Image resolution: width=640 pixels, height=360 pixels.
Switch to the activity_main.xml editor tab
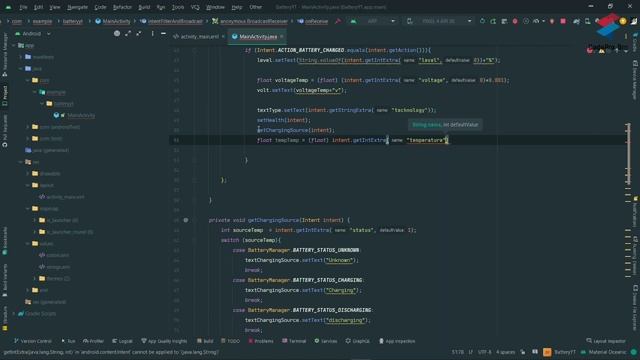pos(199,36)
